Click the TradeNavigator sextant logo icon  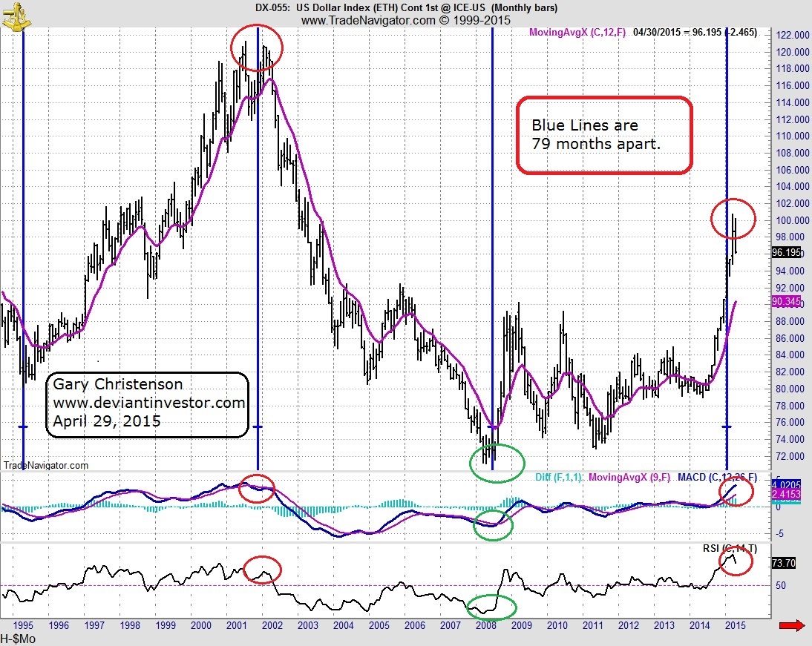tap(16, 16)
